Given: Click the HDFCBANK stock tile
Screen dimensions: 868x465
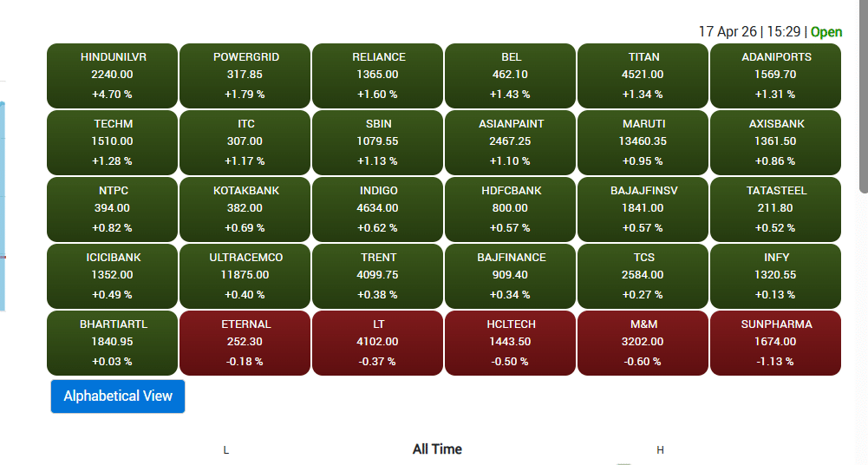Looking at the screenshot, I should click(511, 209).
